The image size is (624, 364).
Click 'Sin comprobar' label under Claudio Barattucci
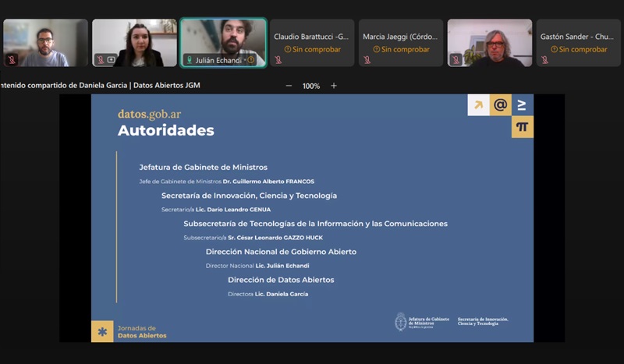[x=317, y=49]
